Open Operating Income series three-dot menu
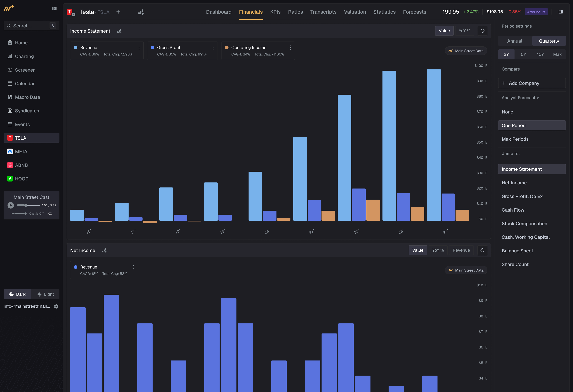 coord(290,48)
